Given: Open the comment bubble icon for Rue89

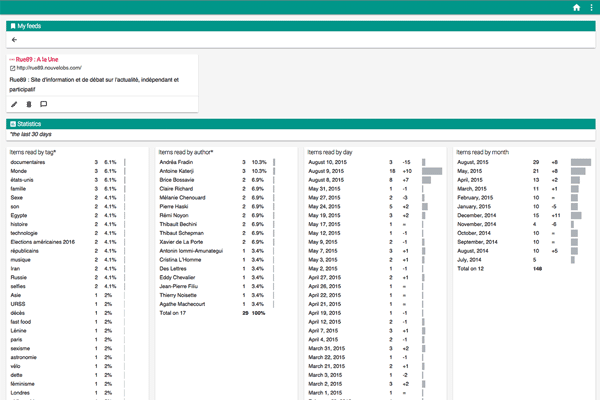Looking at the screenshot, I should tap(44, 104).
